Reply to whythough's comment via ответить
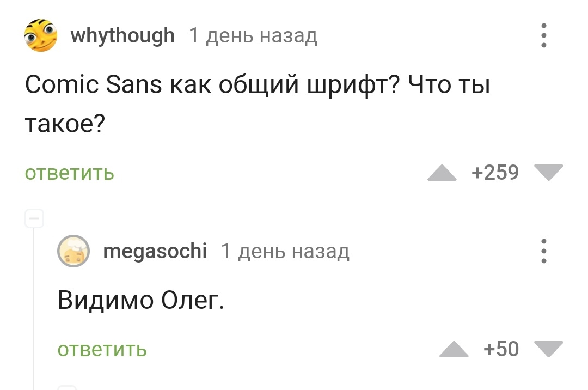The image size is (588, 390). pos(70,173)
